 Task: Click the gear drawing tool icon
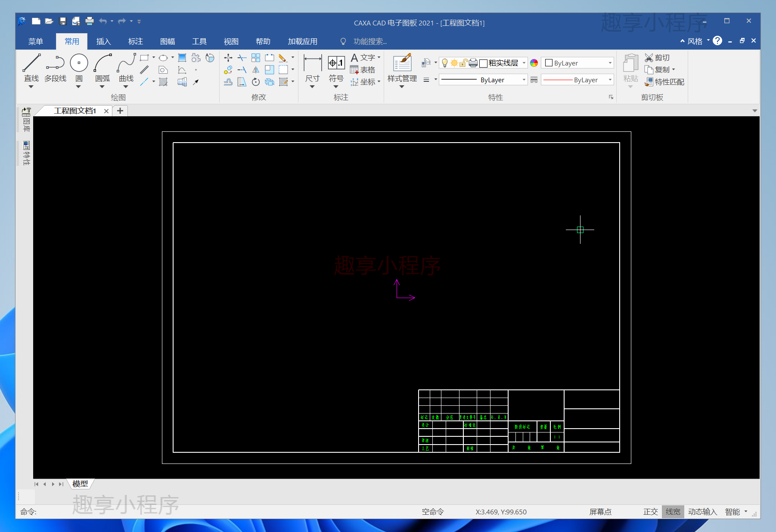pos(196,57)
